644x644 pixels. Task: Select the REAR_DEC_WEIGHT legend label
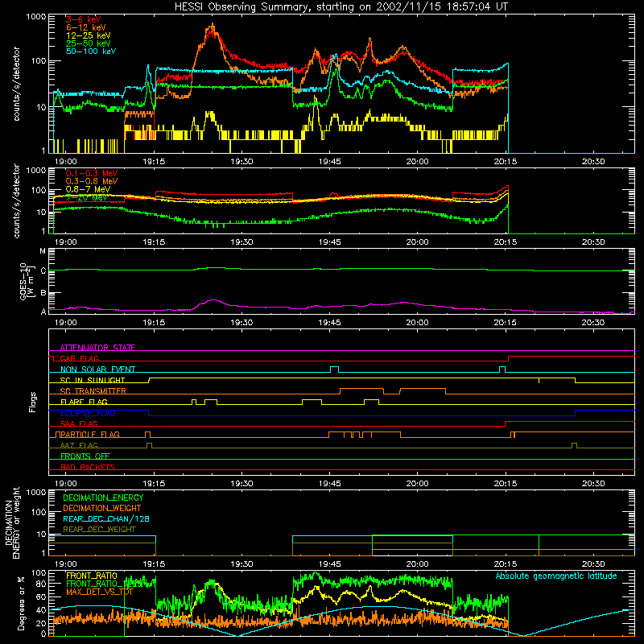click(99, 530)
